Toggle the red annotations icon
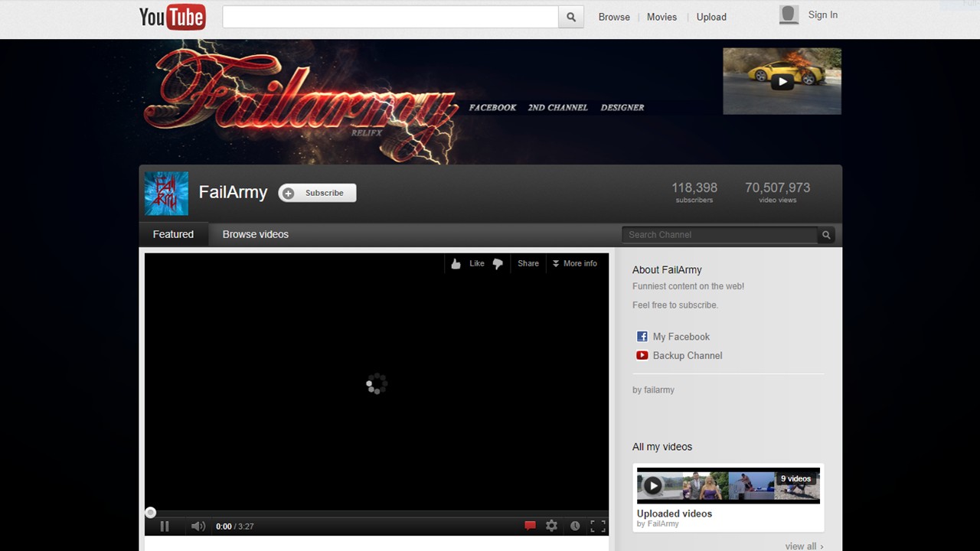The image size is (980, 551). 530,526
